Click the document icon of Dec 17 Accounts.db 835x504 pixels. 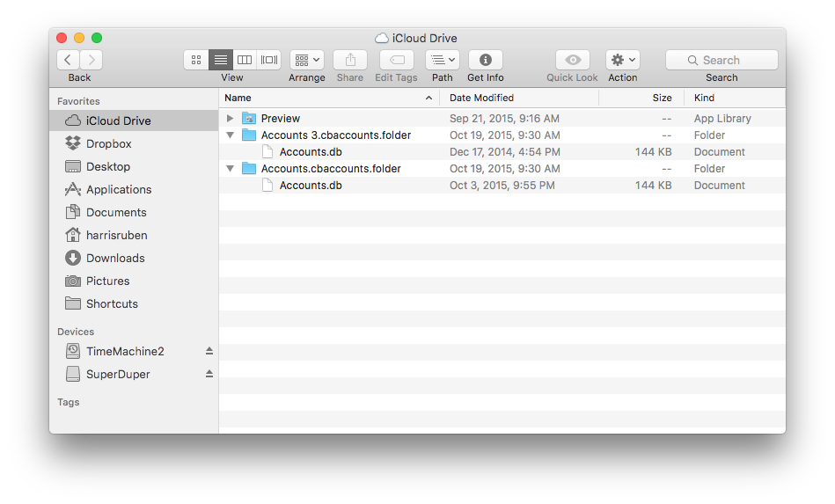267,151
